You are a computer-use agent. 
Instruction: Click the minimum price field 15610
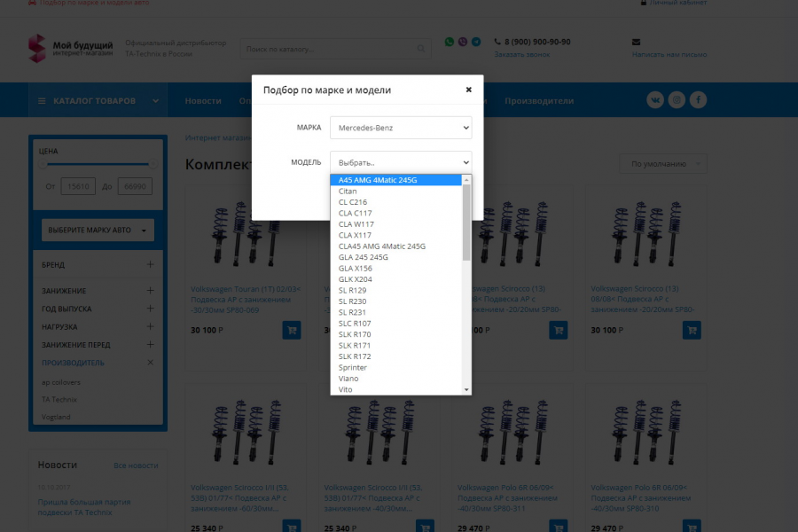coord(78,186)
